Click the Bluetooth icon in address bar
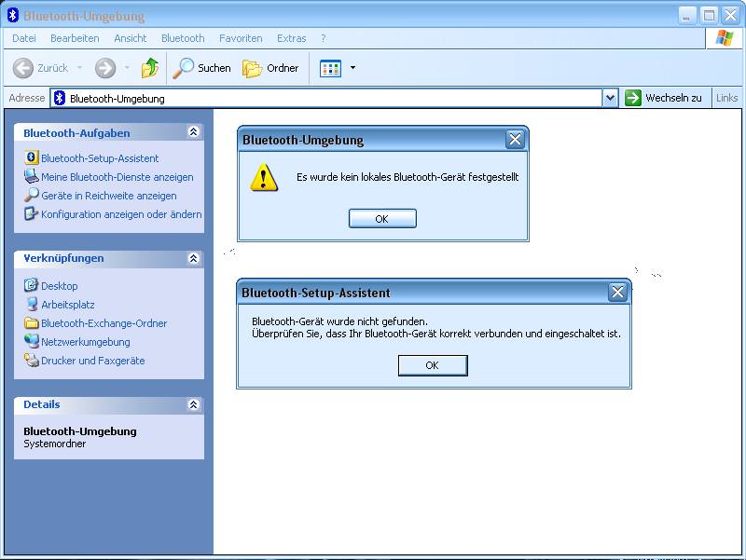This screenshot has width=746, height=560. coord(60,99)
